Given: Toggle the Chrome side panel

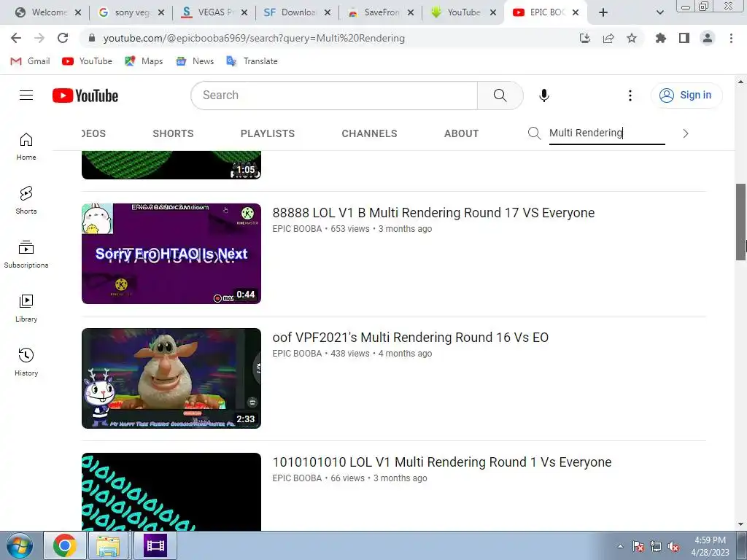Looking at the screenshot, I should (x=684, y=38).
